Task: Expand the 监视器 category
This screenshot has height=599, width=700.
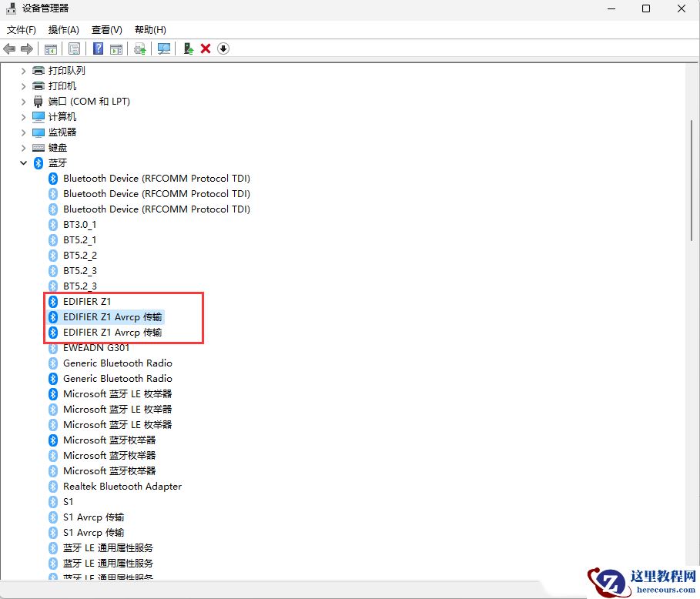Action: click(x=23, y=132)
